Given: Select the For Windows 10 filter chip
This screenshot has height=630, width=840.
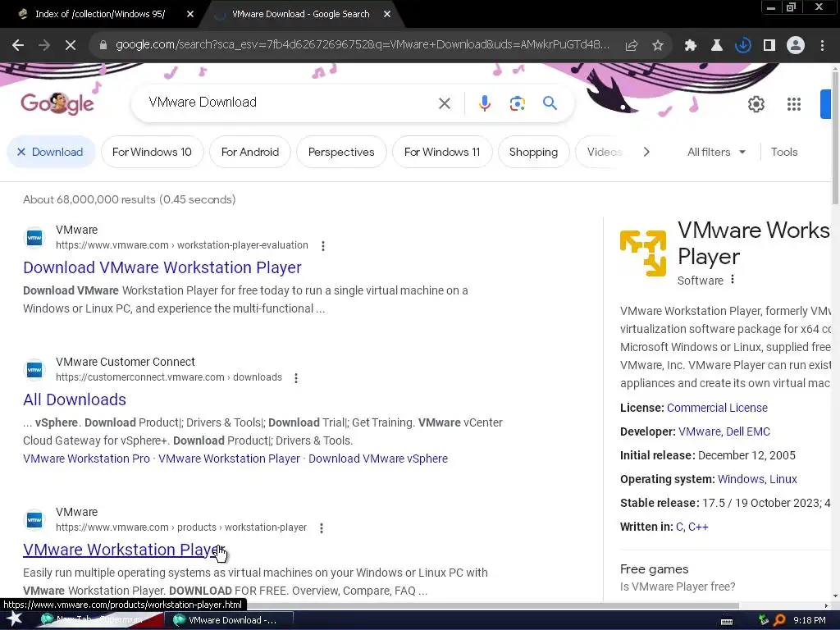Looking at the screenshot, I should click(152, 152).
